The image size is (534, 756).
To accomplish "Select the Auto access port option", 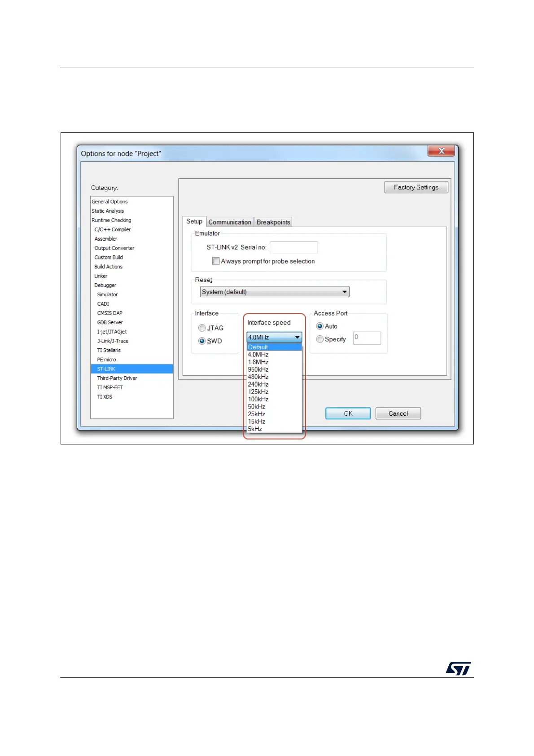I will pyautogui.click(x=320, y=326).
